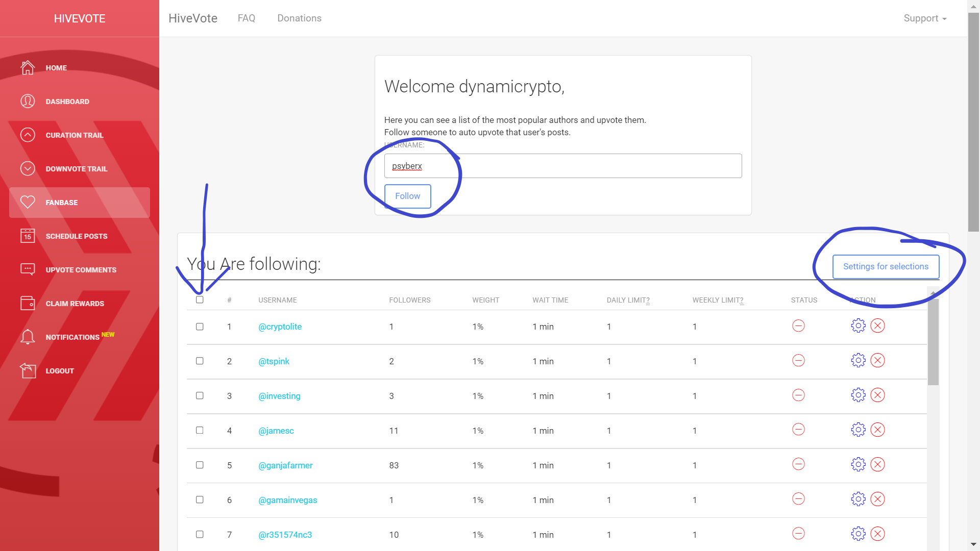Image resolution: width=980 pixels, height=551 pixels.
Task: Click the Downvote Trail down-chevron icon
Action: tap(28, 168)
